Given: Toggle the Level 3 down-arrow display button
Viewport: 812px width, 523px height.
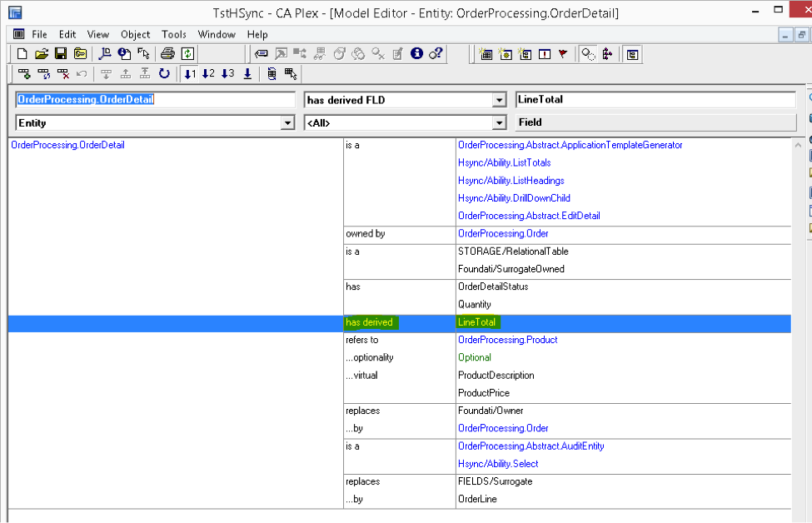Looking at the screenshot, I should tap(227, 74).
